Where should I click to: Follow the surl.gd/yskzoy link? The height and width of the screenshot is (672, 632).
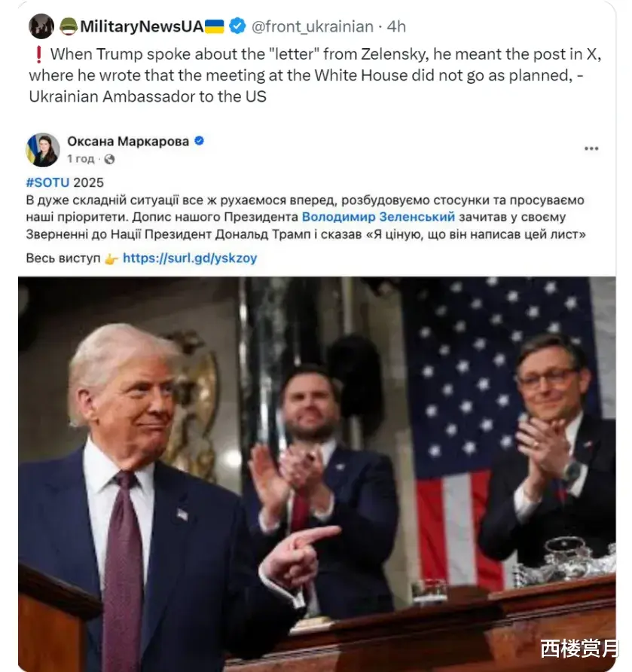(x=190, y=258)
